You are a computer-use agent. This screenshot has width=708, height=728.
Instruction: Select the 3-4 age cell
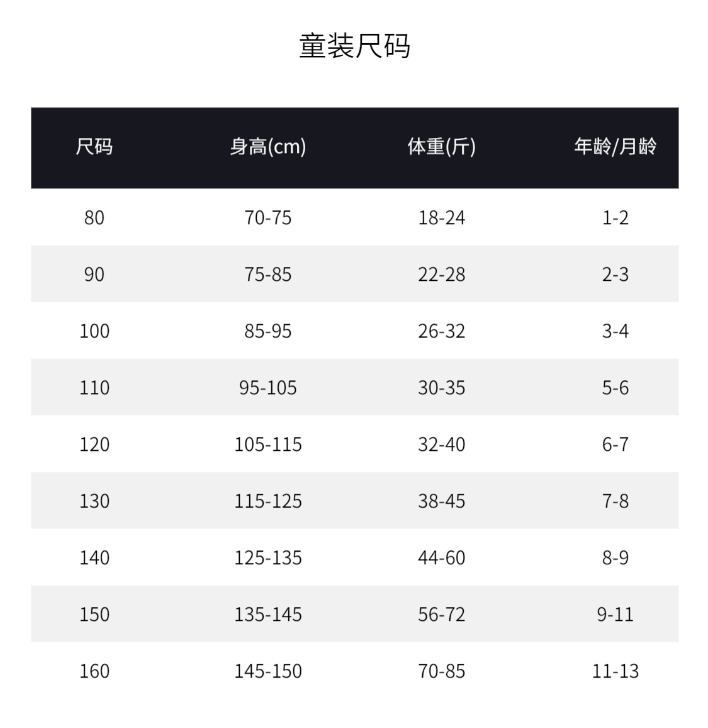(x=615, y=331)
